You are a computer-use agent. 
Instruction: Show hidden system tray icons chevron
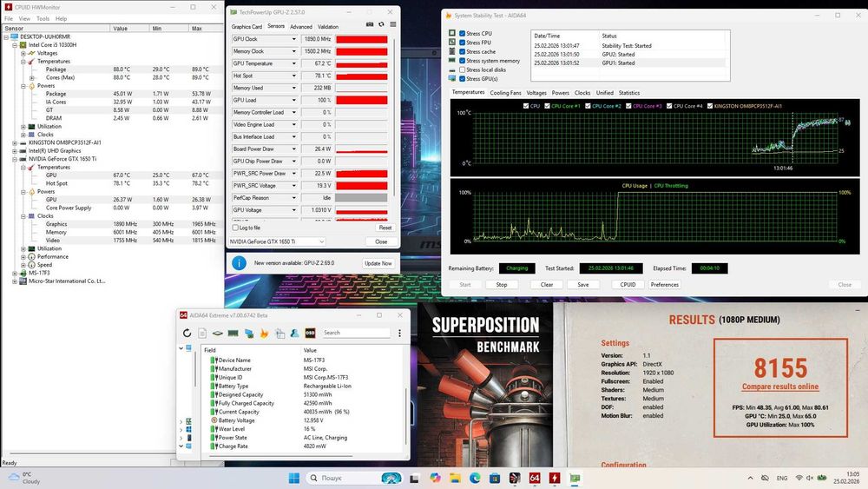click(750, 478)
